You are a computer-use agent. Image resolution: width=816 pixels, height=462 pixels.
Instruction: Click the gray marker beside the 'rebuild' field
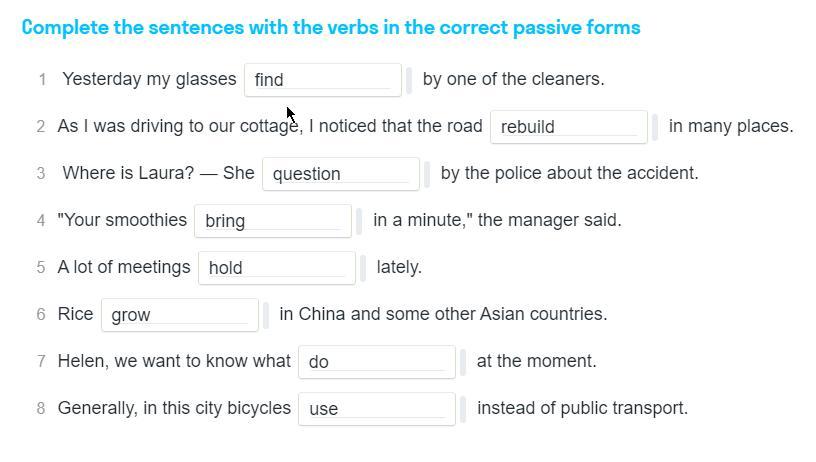point(655,127)
